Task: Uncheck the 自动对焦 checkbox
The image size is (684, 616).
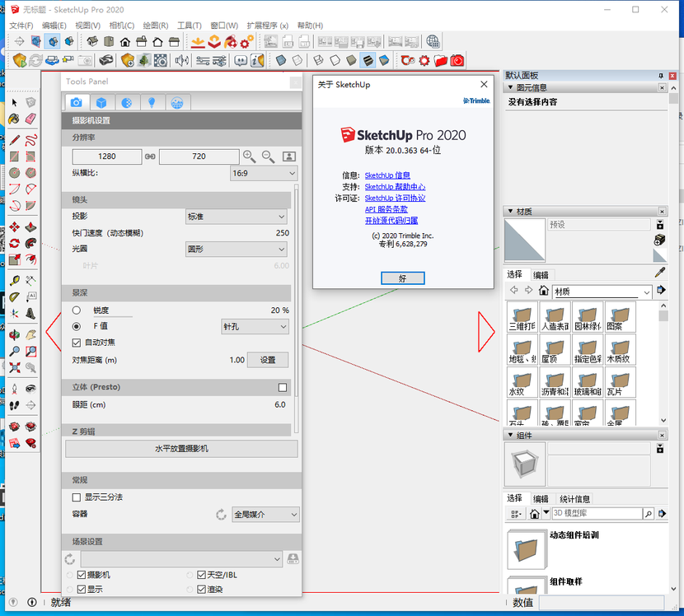Action: pos(77,343)
